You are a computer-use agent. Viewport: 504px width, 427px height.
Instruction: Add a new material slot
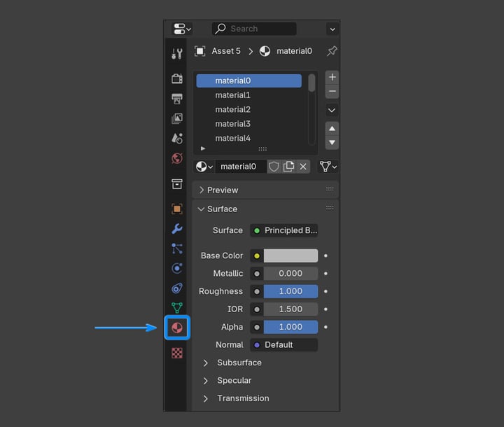(x=332, y=78)
